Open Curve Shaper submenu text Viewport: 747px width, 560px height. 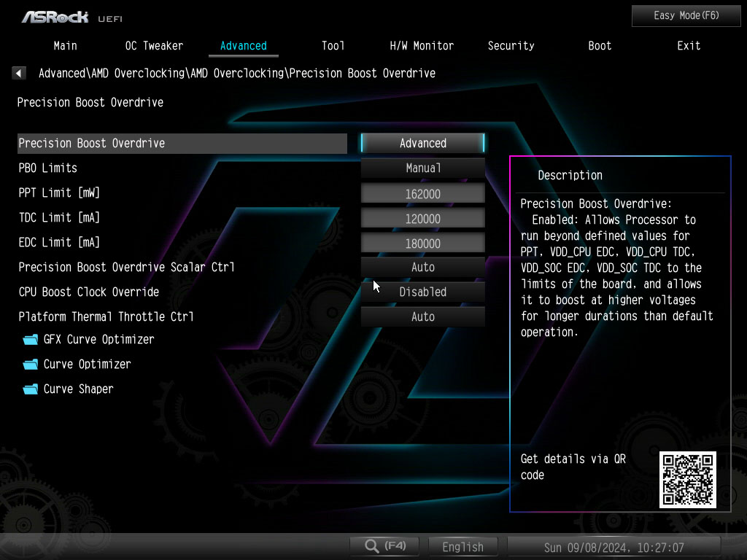point(78,389)
